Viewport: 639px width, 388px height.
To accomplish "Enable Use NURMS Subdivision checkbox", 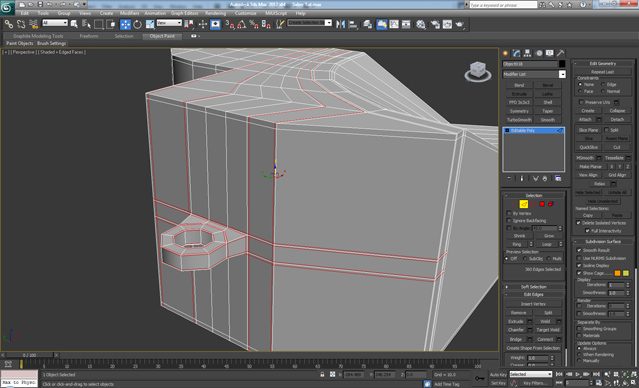I will pos(579,258).
